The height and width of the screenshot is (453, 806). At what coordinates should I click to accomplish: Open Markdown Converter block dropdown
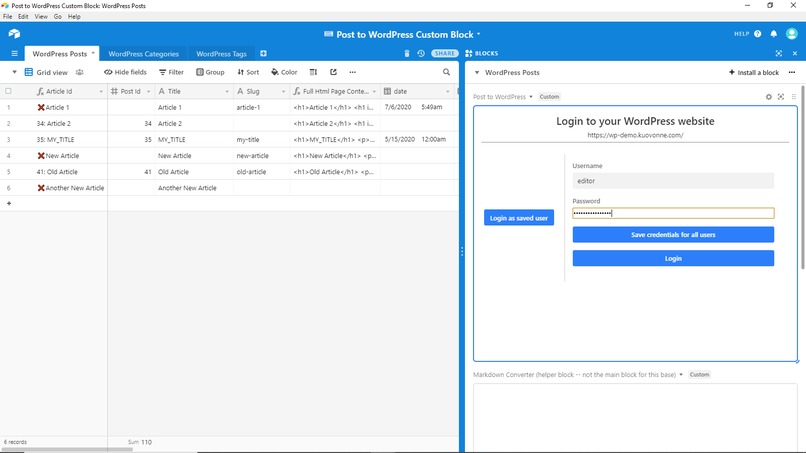(681, 374)
